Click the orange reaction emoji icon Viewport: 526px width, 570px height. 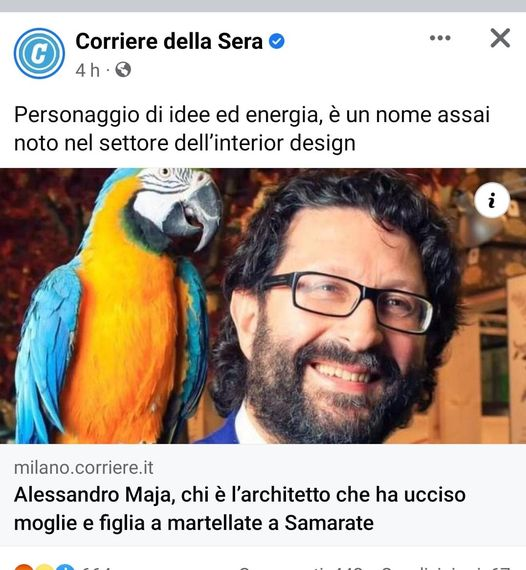(24, 567)
